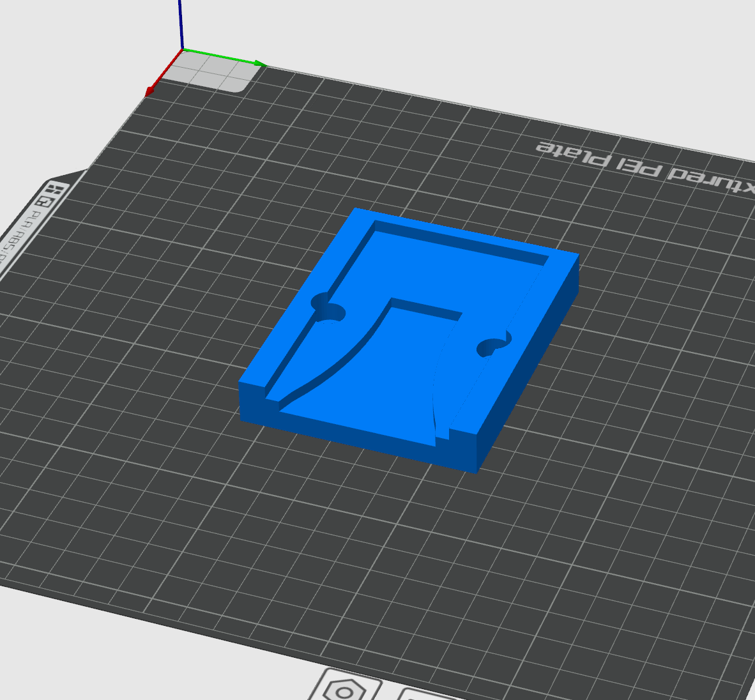Click the four-square grid icon on plate edge
This screenshot has width=755, height=700.
tap(56, 190)
